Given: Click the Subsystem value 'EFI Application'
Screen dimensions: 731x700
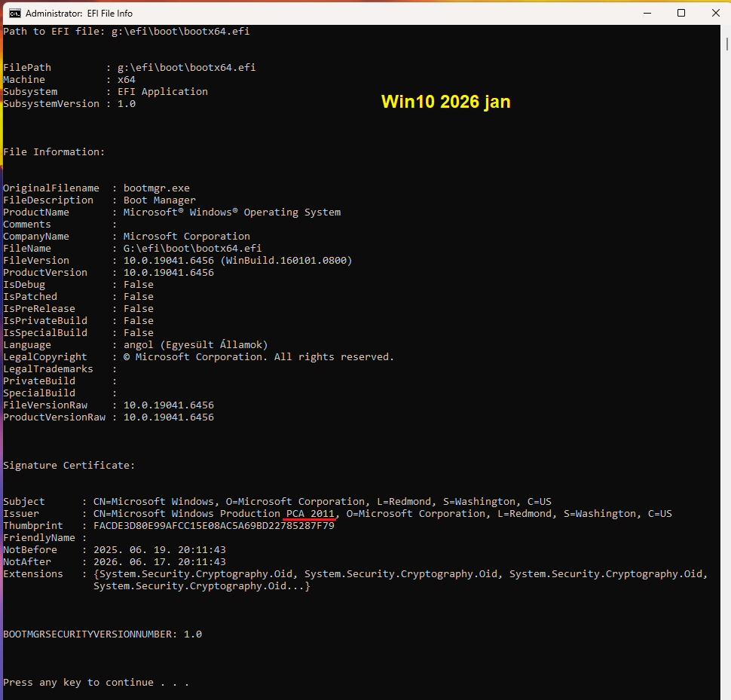Looking at the screenshot, I should click(x=163, y=92).
